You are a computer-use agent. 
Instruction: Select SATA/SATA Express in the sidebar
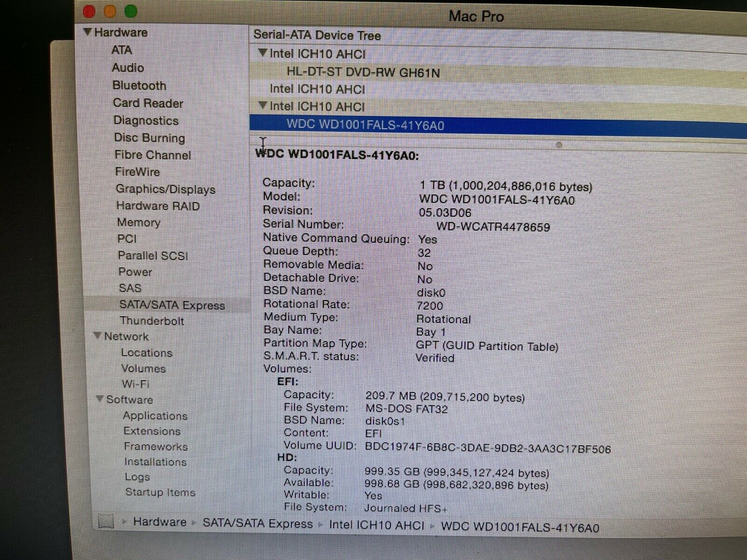(172, 305)
